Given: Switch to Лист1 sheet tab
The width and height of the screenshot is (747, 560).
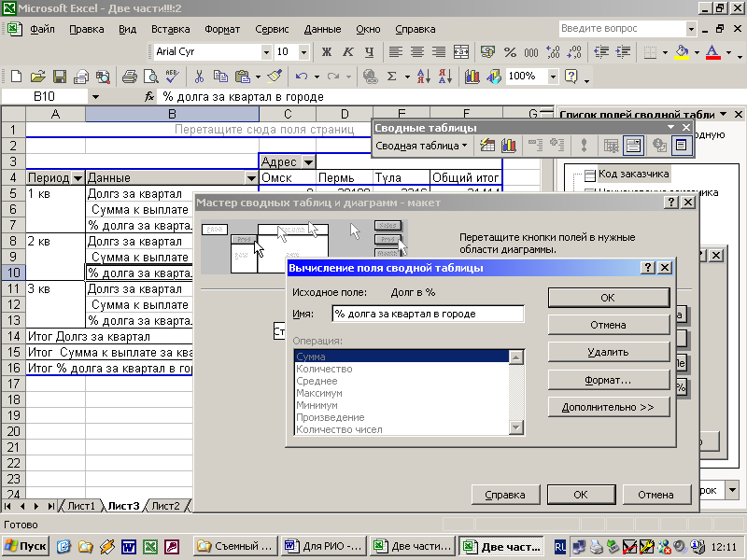Looking at the screenshot, I should [x=81, y=506].
